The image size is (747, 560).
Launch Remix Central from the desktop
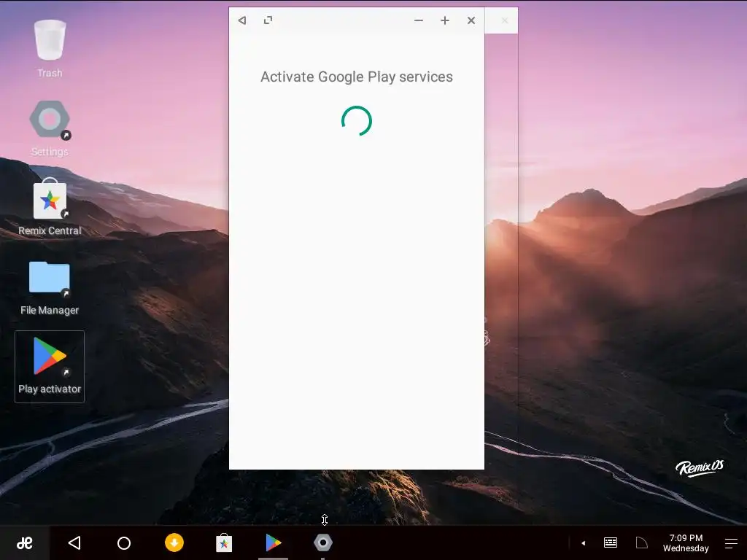[50, 206]
